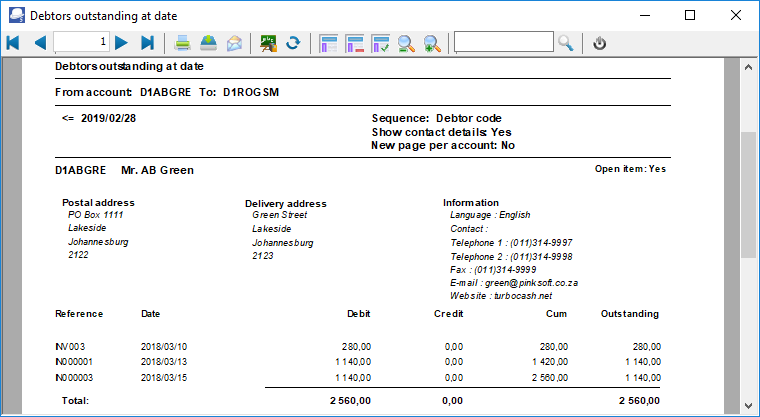Go to next report page
The image size is (760, 417).
tap(122, 43)
